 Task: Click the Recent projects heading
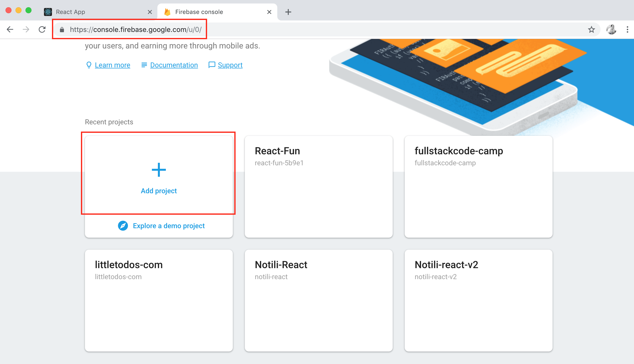[109, 122]
